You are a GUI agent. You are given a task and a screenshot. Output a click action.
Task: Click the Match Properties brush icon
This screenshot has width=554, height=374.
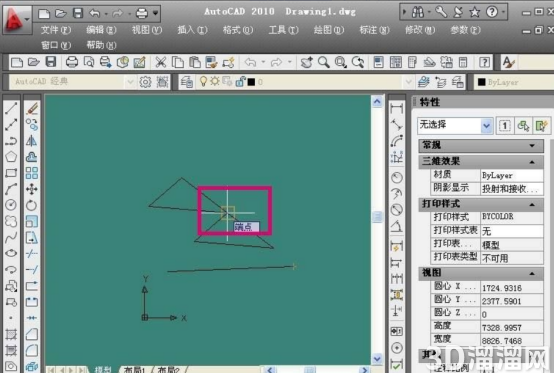coord(211,63)
